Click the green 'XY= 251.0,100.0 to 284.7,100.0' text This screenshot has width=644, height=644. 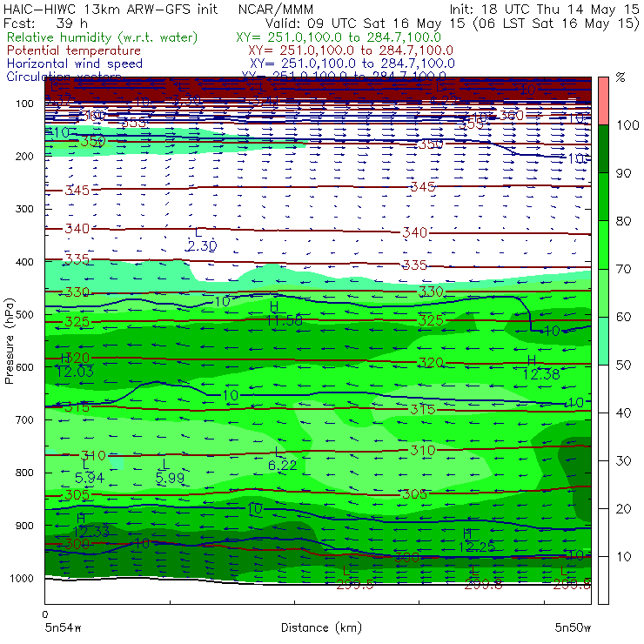click(x=339, y=37)
